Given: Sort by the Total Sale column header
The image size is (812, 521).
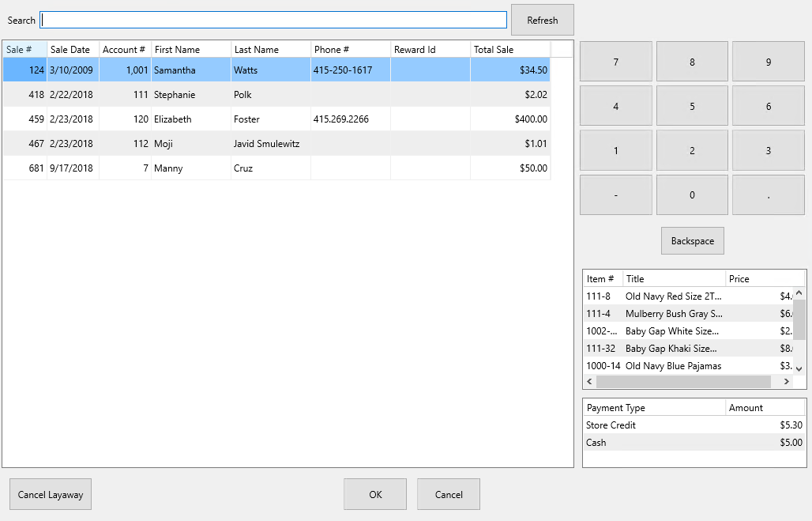Looking at the screenshot, I should (x=510, y=50).
